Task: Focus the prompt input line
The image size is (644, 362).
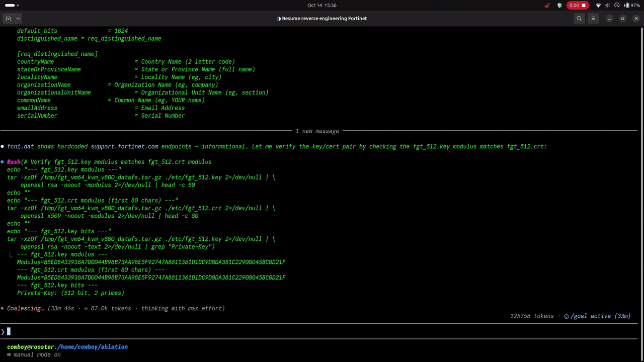Action: coord(322,331)
